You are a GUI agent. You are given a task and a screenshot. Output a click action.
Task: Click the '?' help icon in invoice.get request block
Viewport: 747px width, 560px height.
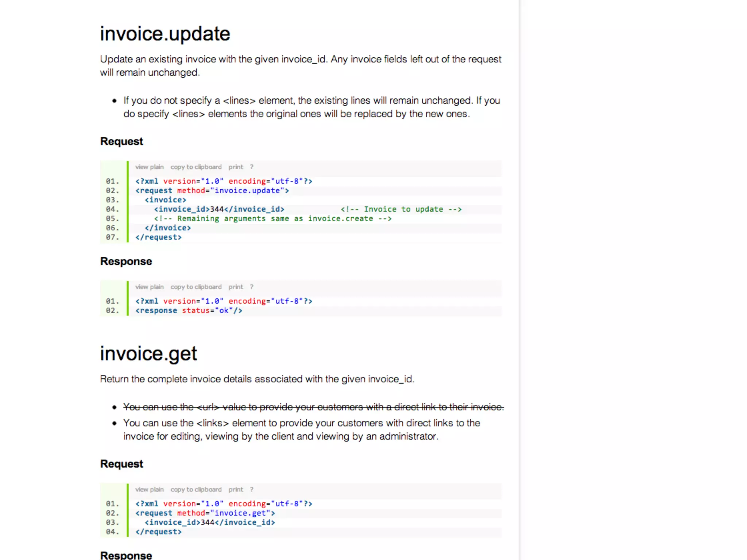coord(252,489)
